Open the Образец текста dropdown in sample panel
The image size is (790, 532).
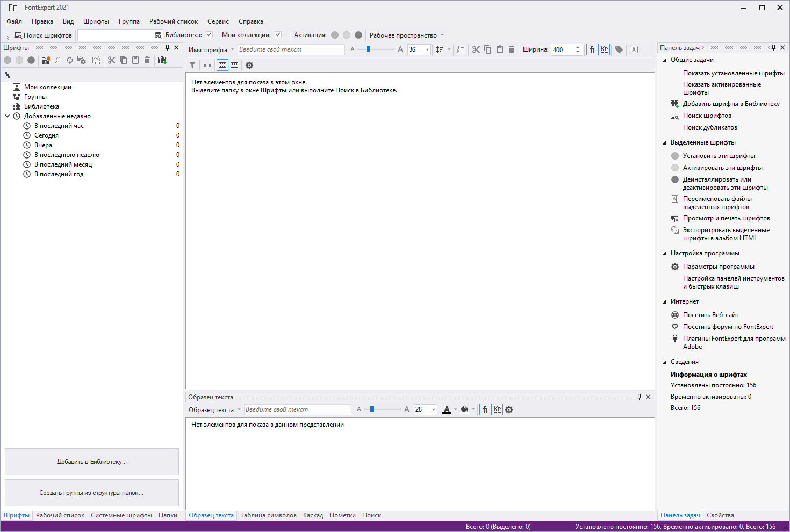click(239, 409)
